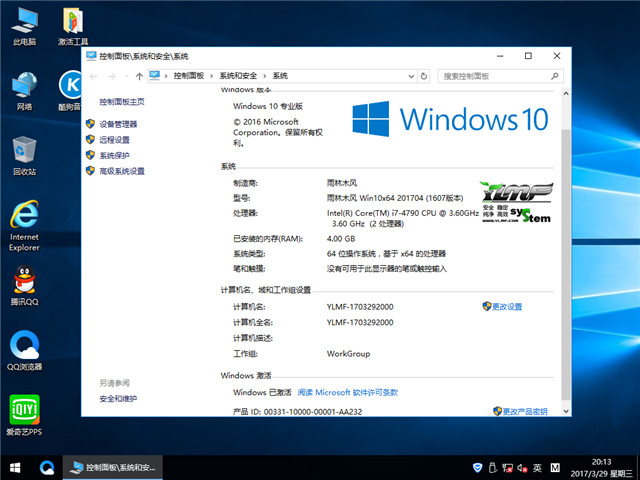
Task: Click the 'WorkGroup' value
Action: pos(348,354)
